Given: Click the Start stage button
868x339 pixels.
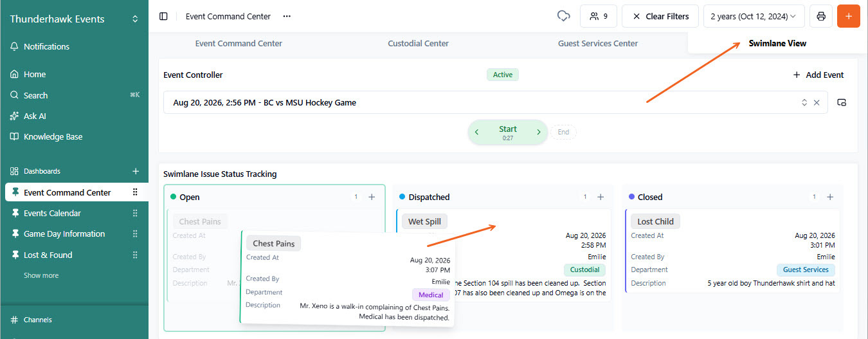Looking at the screenshot, I should click(x=508, y=133).
